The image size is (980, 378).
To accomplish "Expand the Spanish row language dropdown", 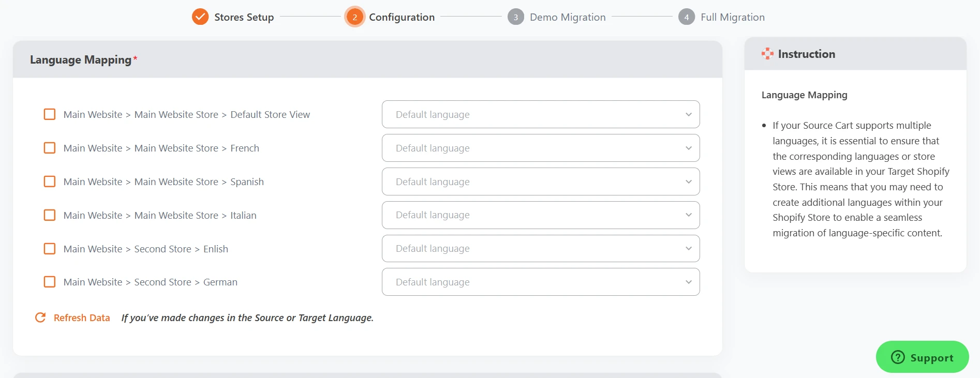I will 541,182.
